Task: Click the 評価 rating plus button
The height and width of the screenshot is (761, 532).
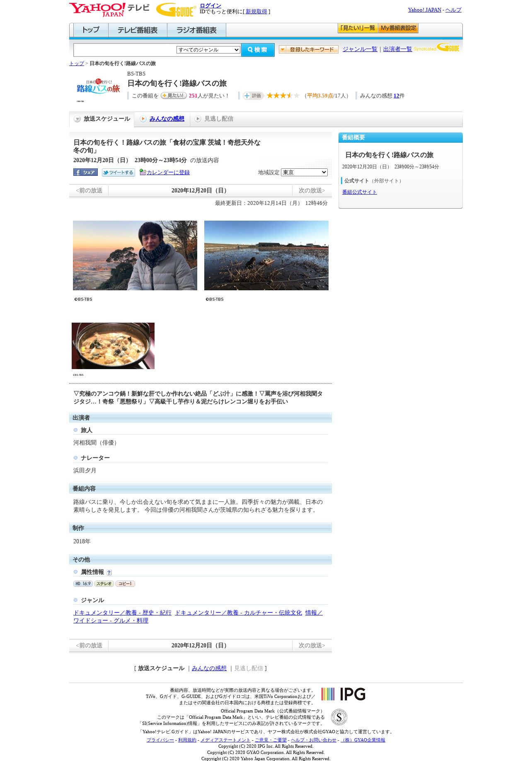Action: [x=253, y=96]
